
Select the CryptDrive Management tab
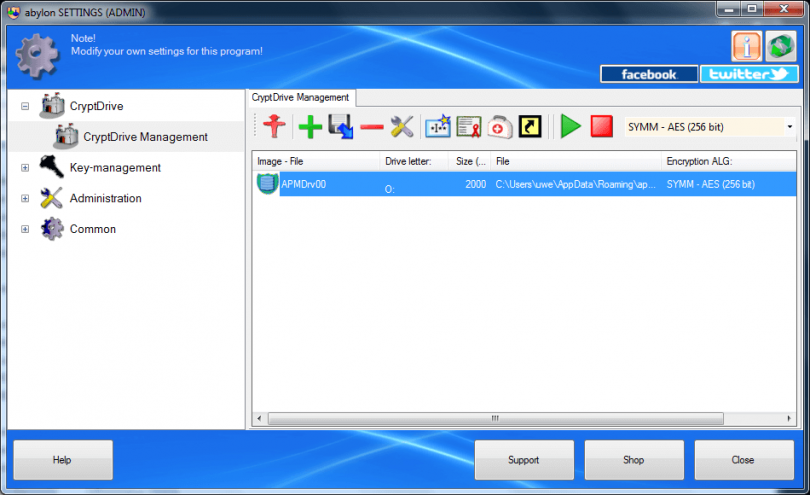(x=300, y=98)
